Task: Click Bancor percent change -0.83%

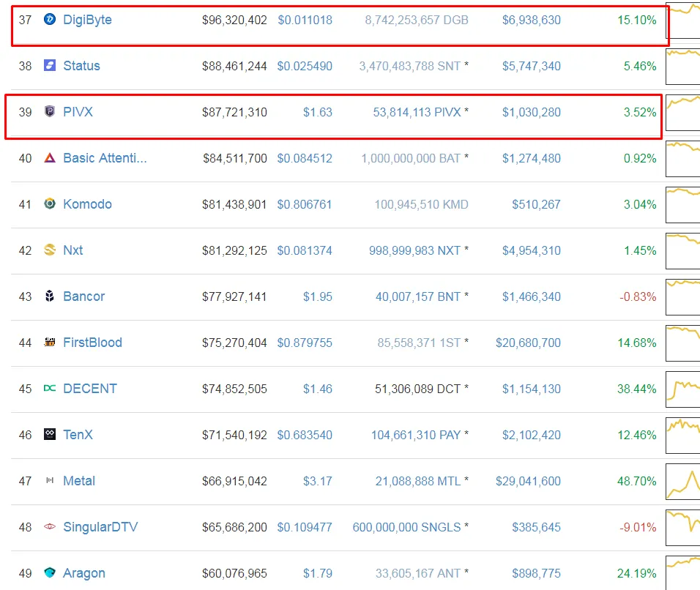Action: point(638,296)
